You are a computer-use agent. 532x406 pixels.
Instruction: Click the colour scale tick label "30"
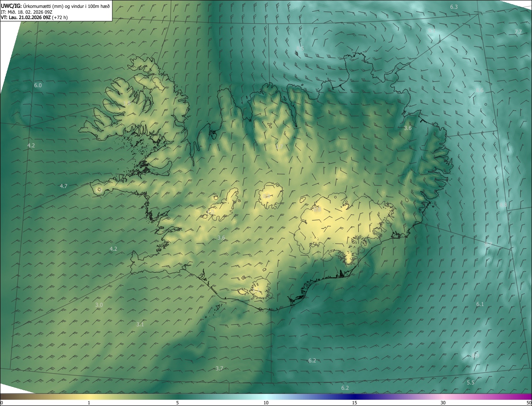(x=443, y=403)
